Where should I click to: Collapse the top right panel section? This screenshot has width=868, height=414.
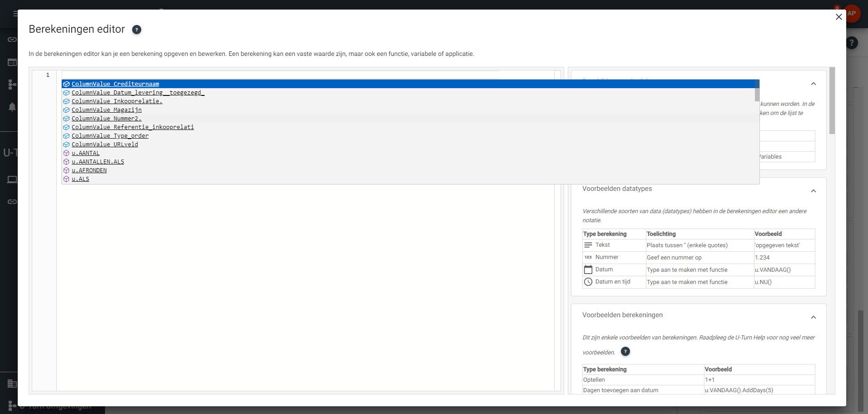pos(813,84)
